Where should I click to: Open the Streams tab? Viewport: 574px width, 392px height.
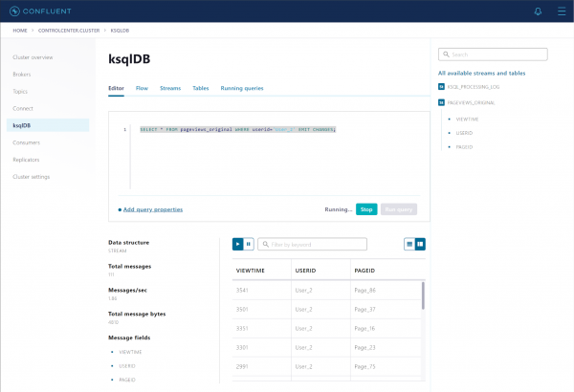[x=170, y=88]
